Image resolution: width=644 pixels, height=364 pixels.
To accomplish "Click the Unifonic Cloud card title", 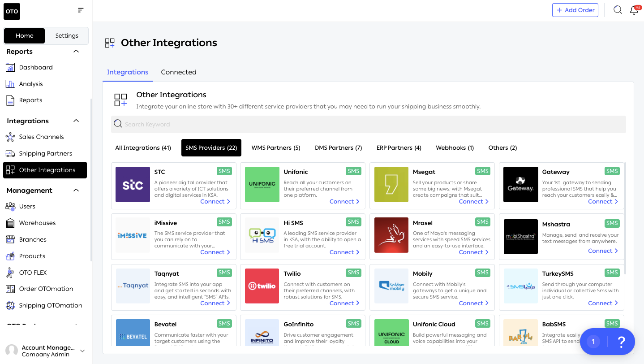I will point(434,324).
